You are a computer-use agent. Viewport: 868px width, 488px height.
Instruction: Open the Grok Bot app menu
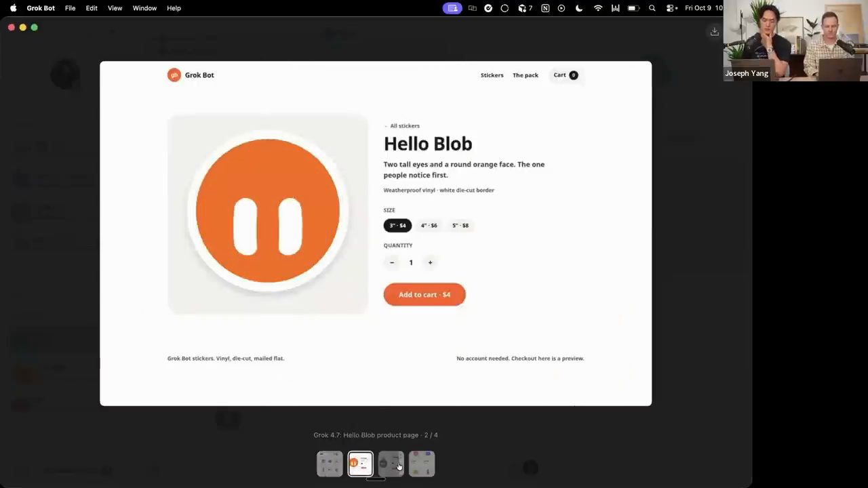[41, 8]
